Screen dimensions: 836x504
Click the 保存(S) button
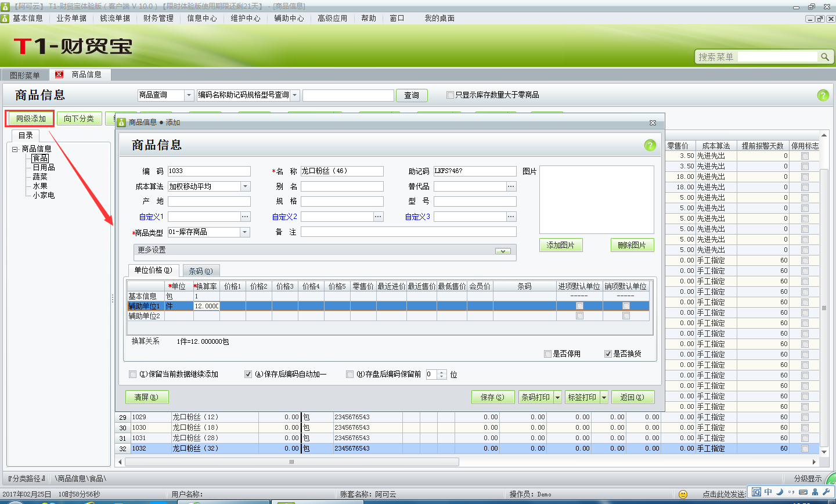493,397
